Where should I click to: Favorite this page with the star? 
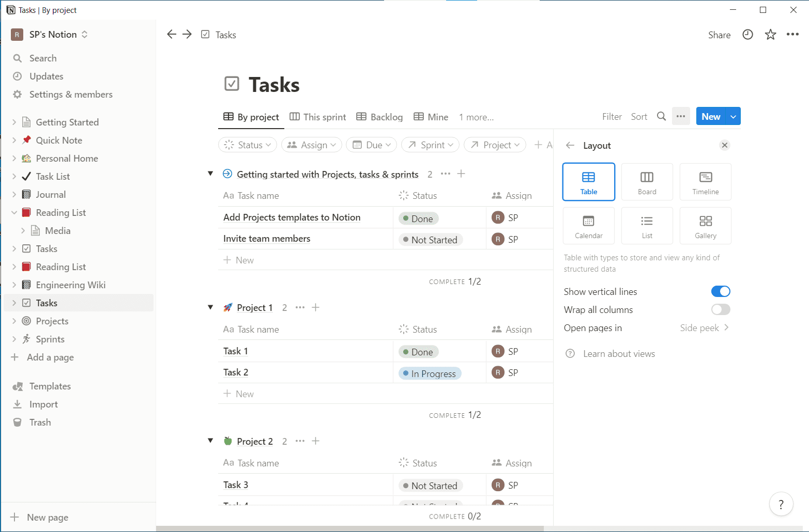(770, 35)
